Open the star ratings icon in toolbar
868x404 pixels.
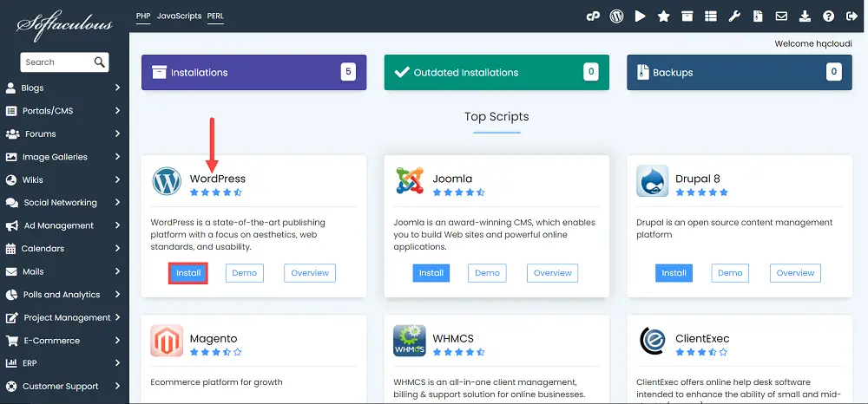[x=664, y=16]
